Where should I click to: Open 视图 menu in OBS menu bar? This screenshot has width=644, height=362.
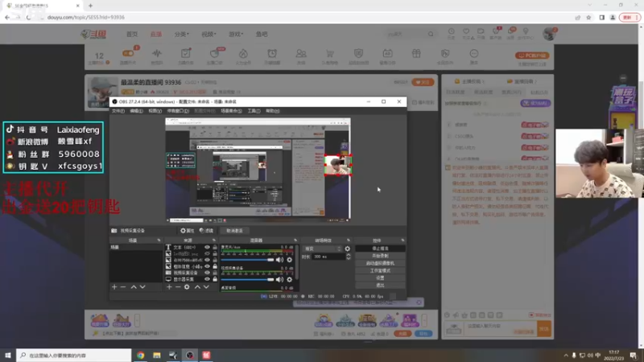tap(155, 111)
